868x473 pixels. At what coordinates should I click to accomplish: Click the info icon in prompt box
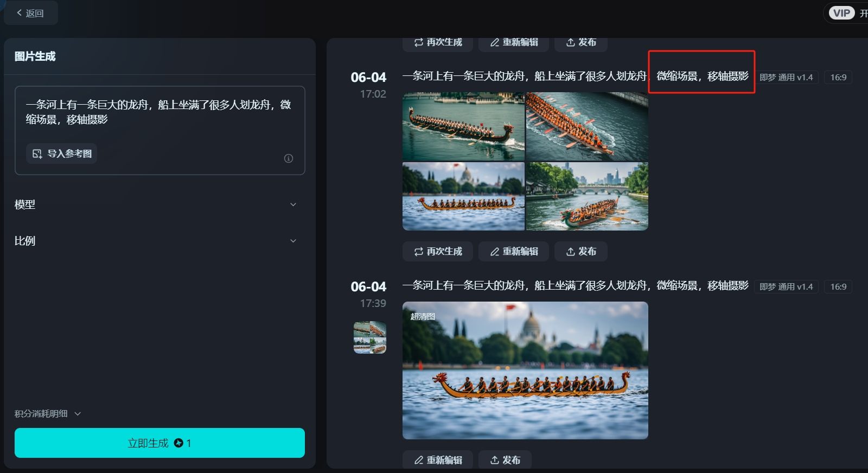coord(289,158)
